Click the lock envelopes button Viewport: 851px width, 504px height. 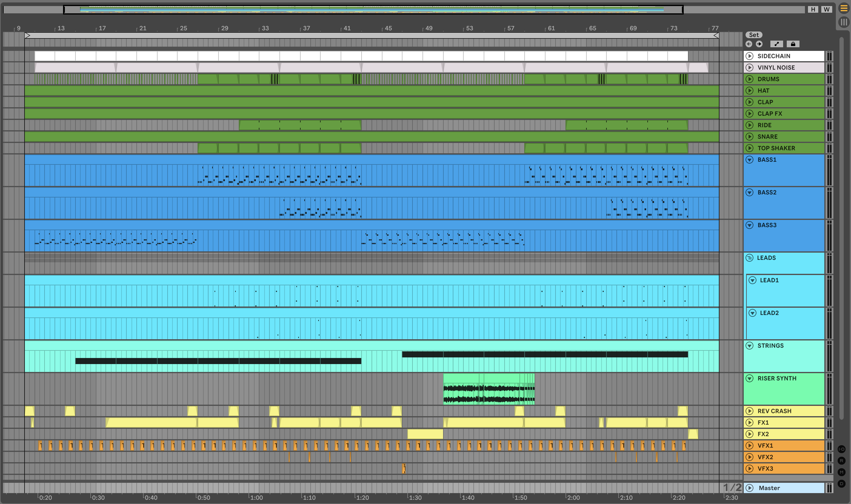click(793, 44)
